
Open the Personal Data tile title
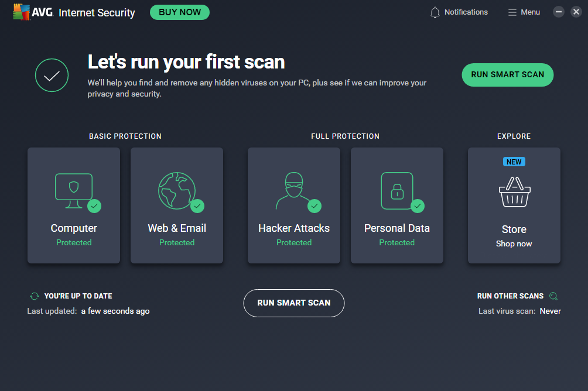[x=397, y=228]
